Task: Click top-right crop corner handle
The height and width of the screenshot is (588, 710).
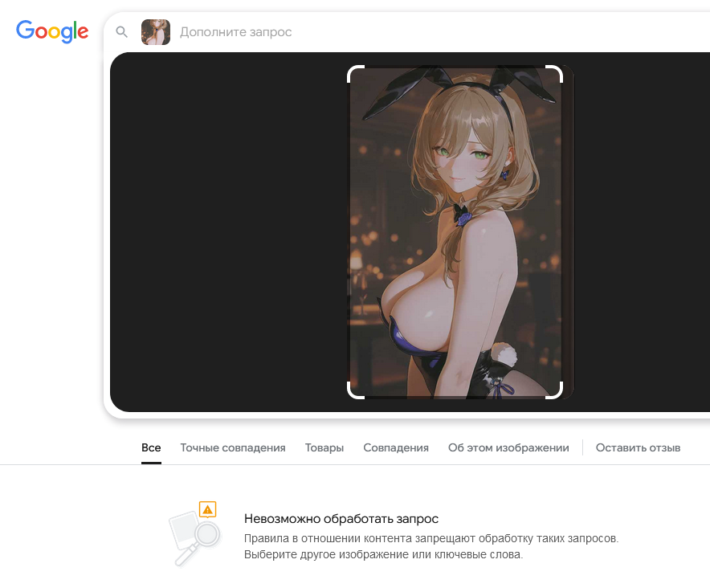Action: (555, 73)
